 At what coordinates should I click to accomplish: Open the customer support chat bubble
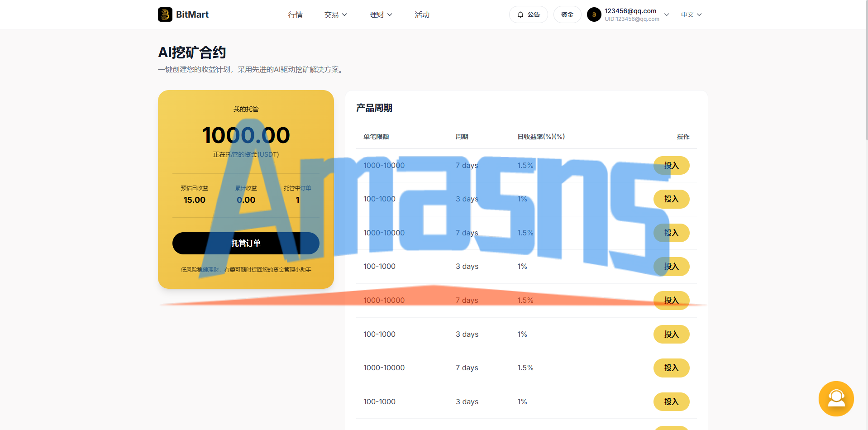tap(836, 398)
